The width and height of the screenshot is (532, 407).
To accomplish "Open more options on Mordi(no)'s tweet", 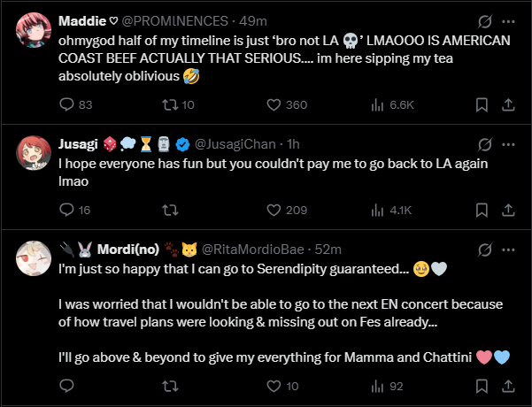I will pyautogui.click(x=508, y=249).
